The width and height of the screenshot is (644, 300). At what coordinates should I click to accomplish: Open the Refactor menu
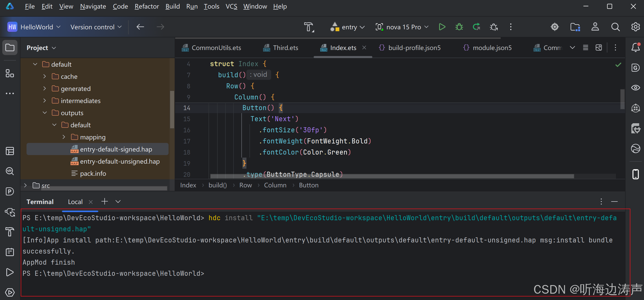tap(147, 6)
